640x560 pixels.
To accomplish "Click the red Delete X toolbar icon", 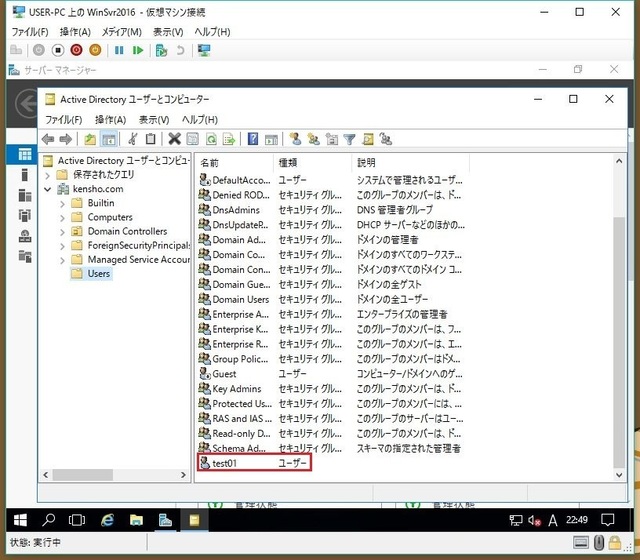I will click(x=174, y=139).
